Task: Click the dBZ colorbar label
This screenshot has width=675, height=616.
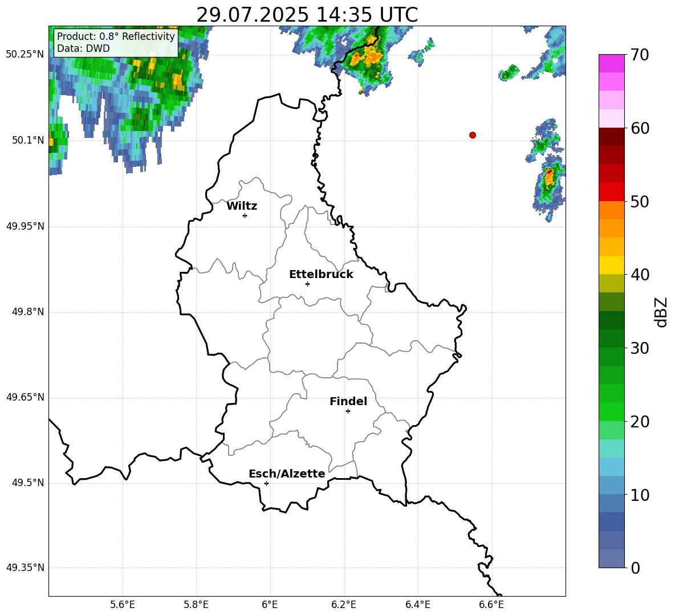Action: [x=661, y=312]
